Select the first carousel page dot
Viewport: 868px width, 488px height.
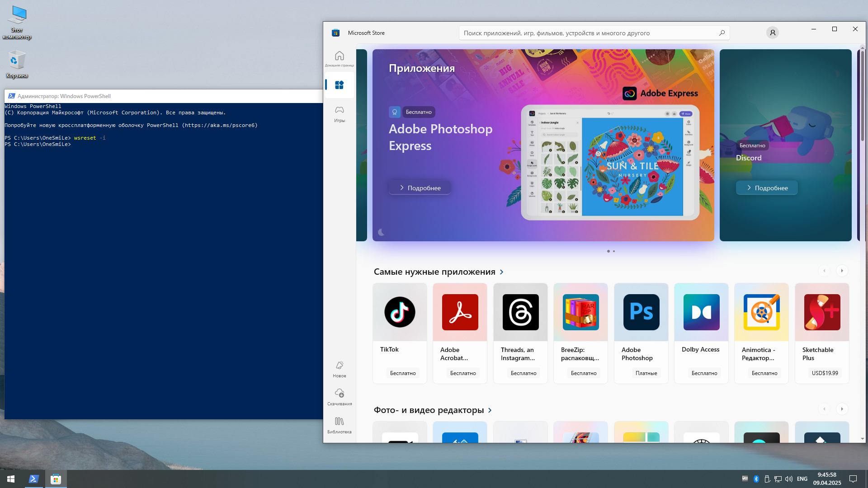(608, 251)
